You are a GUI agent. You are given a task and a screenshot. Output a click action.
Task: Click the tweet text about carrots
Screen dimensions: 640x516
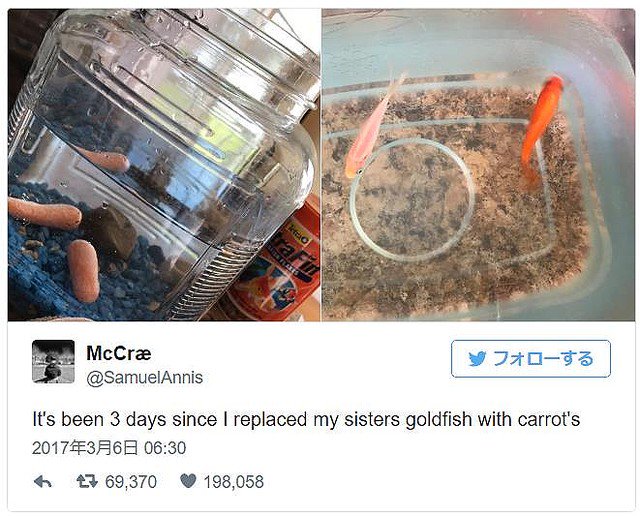[306, 420]
